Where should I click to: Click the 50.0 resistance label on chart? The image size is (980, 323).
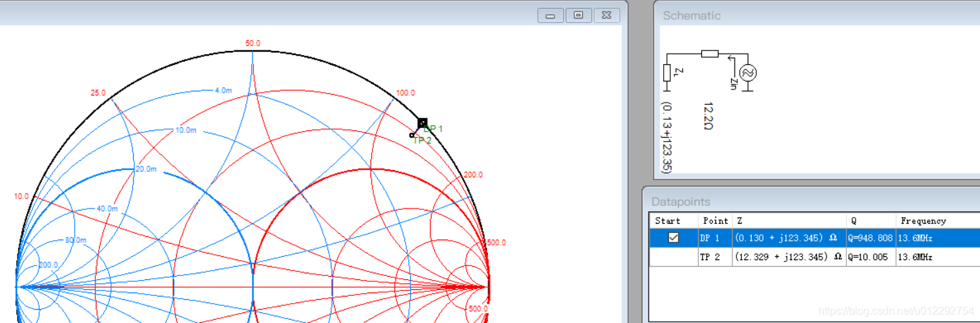[x=253, y=44]
